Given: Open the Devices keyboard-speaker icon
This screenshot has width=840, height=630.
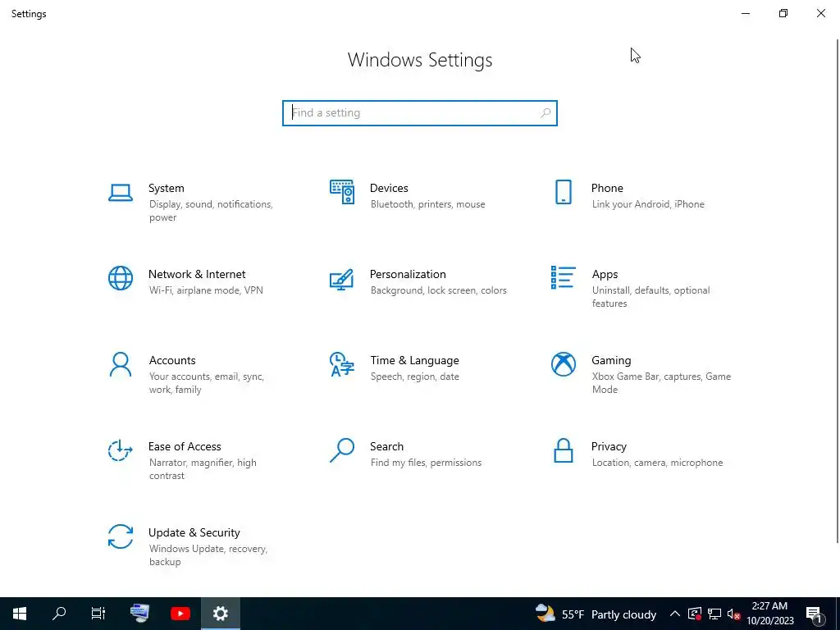Looking at the screenshot, I should tap(342, 192).
